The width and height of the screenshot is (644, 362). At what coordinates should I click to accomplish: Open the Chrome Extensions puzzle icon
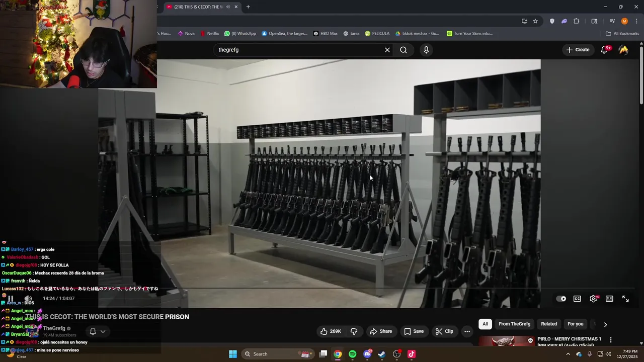(x=577, y=21)
